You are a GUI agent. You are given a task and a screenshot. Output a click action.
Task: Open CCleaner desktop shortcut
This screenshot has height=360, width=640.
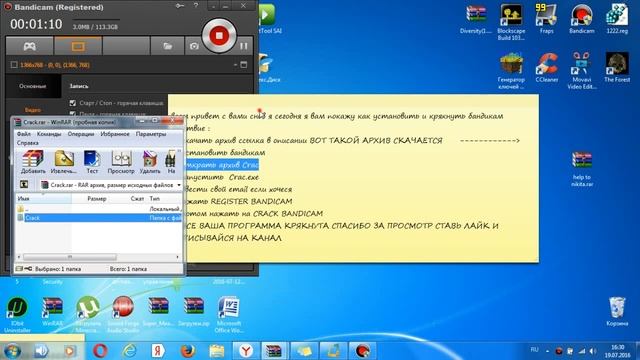click(x=547, y=68)
